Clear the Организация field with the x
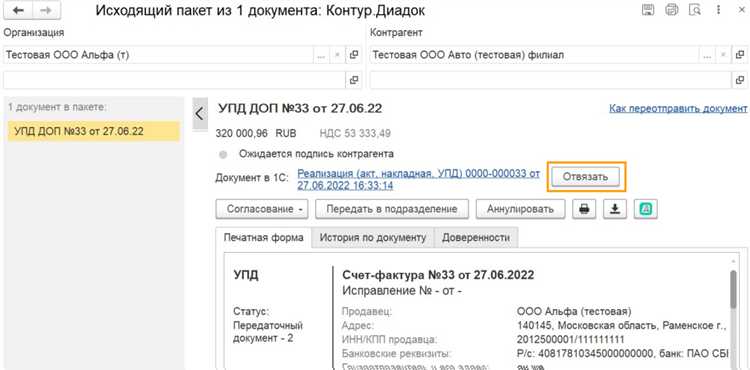The width and height of the screenshot is (750, 370). [337, 55]
